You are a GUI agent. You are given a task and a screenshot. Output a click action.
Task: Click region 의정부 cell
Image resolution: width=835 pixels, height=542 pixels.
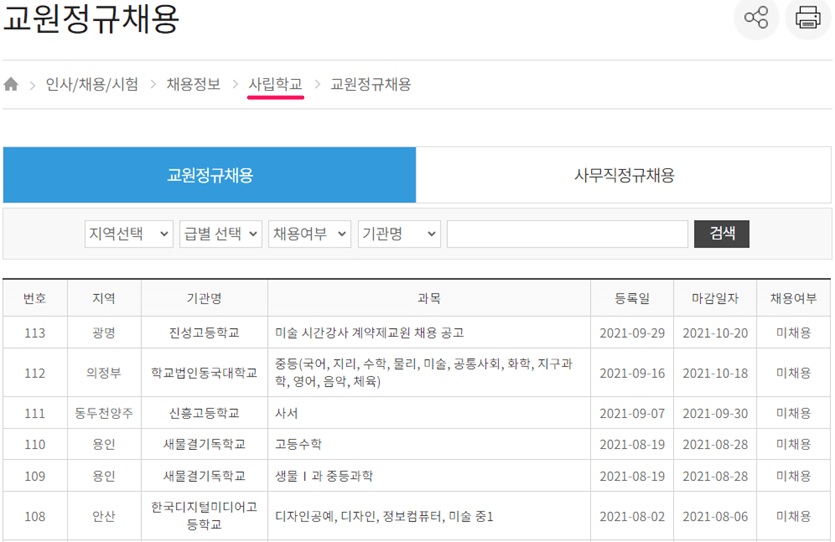[x=104, y=373]
